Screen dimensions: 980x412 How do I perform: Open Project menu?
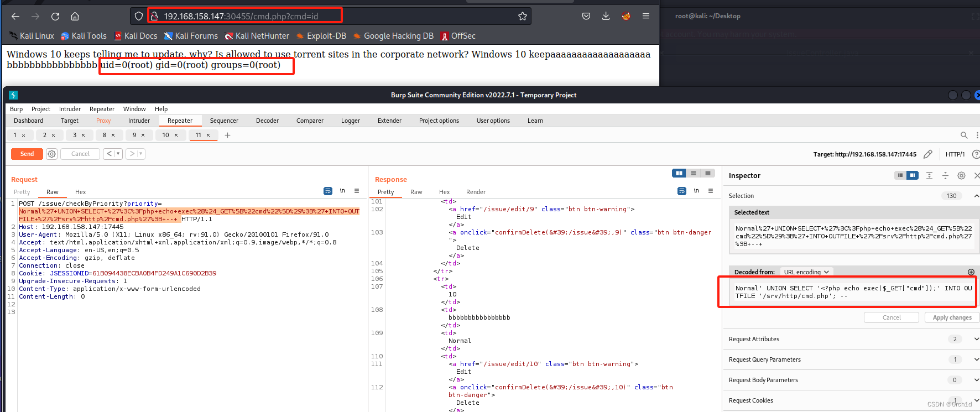[x=41, y=109]
